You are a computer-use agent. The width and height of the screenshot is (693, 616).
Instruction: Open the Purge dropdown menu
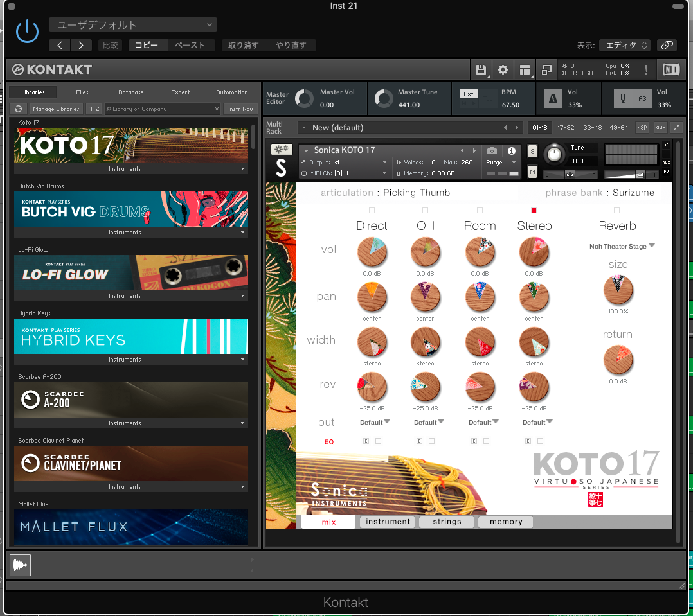tap(501, 163)
